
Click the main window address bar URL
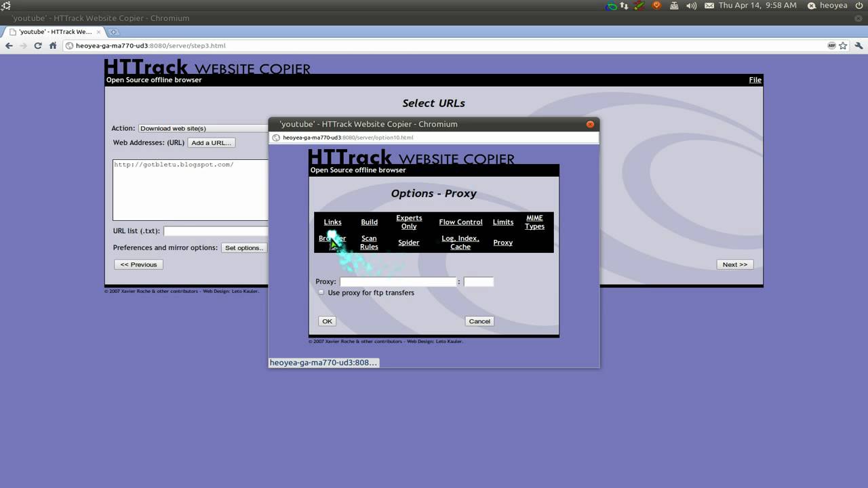point(151,45)
